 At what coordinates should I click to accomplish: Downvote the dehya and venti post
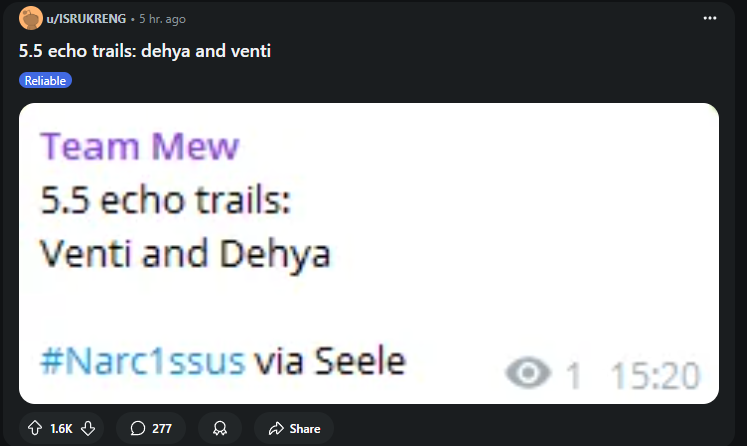88,428
